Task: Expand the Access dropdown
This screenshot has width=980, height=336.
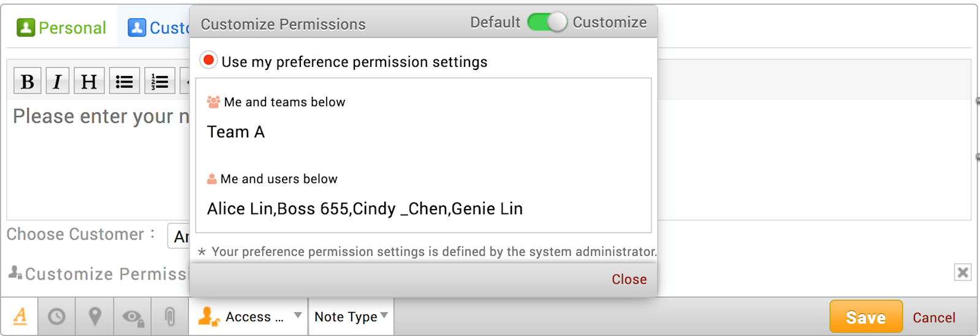Action: coord(248,316)
